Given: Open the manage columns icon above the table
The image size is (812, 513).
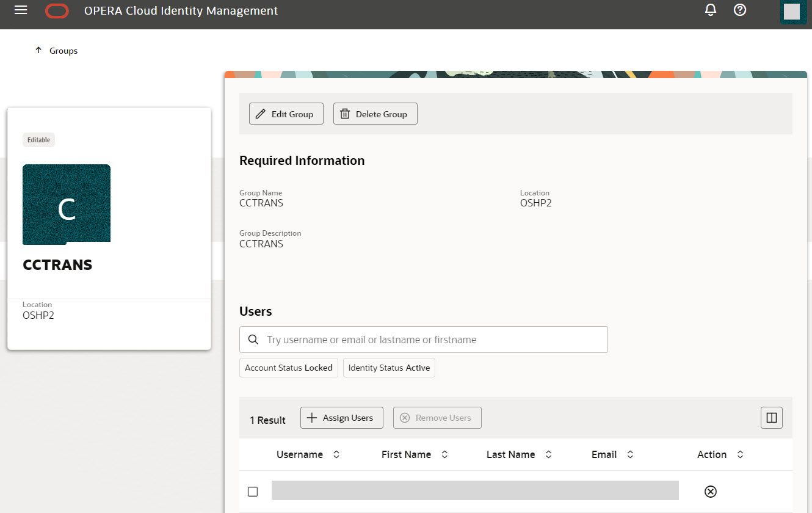Looking at the screenshot, I should pos(771,418).
